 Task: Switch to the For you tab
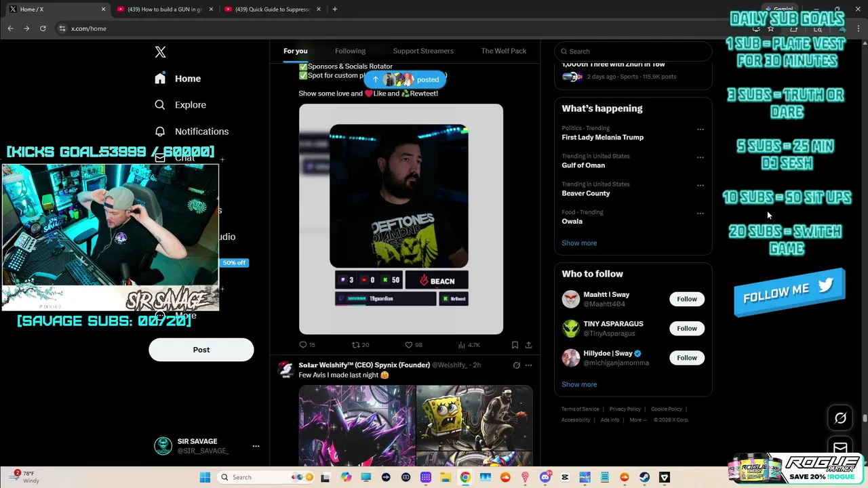[x=296, y=51]
